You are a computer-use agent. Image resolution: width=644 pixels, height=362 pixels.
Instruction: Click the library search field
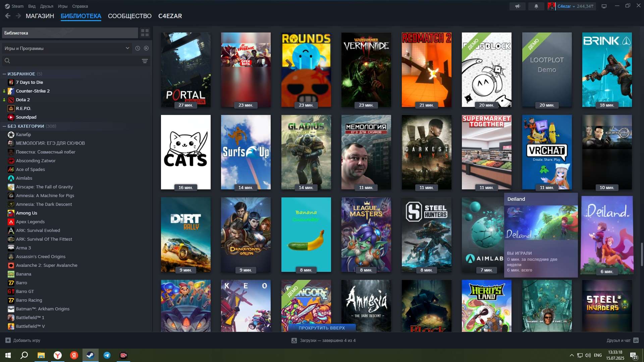click(75, 61)
